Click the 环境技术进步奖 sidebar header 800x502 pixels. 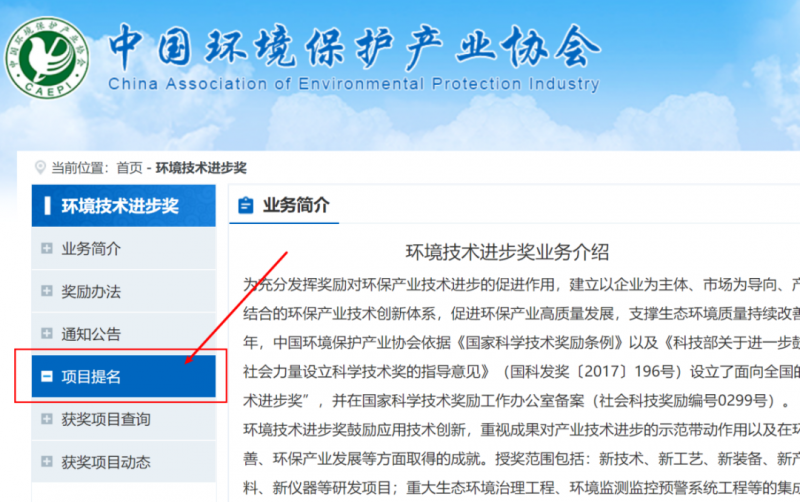click(x=120, y=206)
